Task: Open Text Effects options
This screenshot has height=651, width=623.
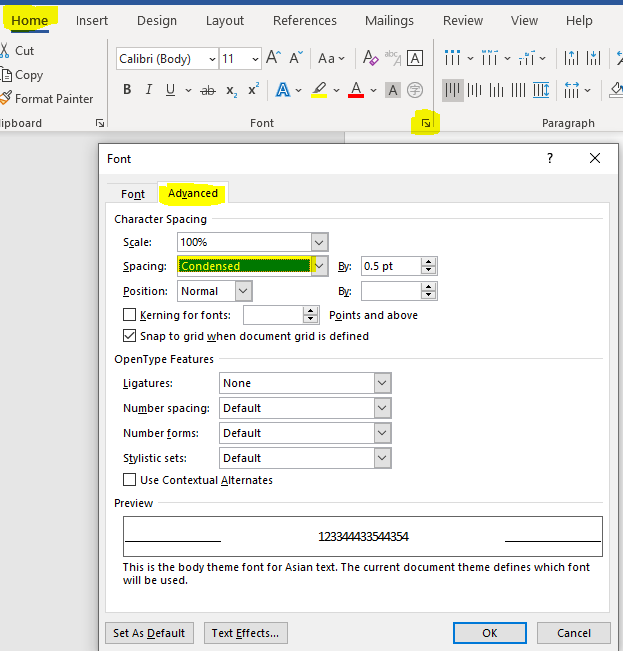Action: 245,633
